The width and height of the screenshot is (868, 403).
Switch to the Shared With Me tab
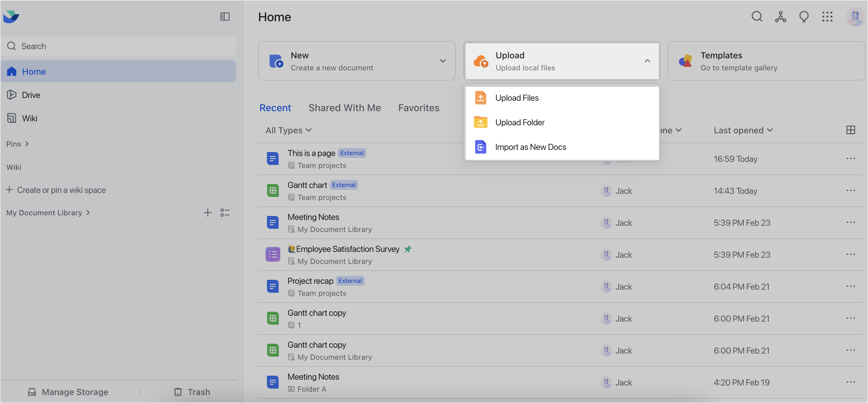(344, 108)
